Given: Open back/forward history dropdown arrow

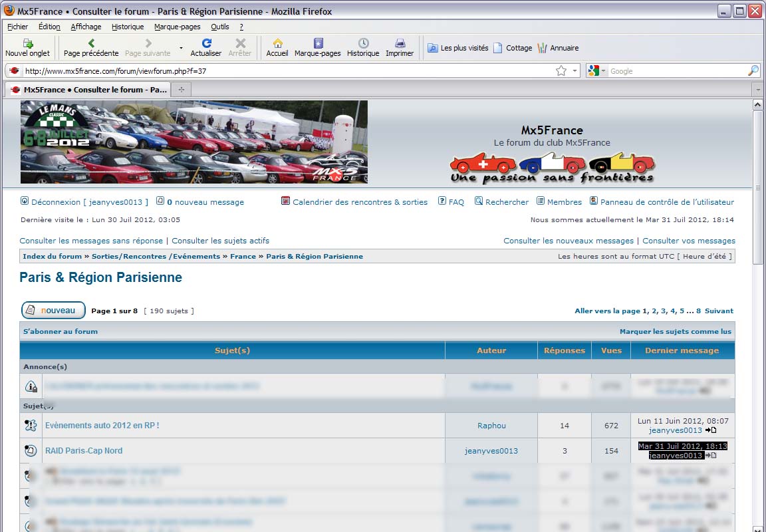Looking at the screenshot, I should pos(181,48).
